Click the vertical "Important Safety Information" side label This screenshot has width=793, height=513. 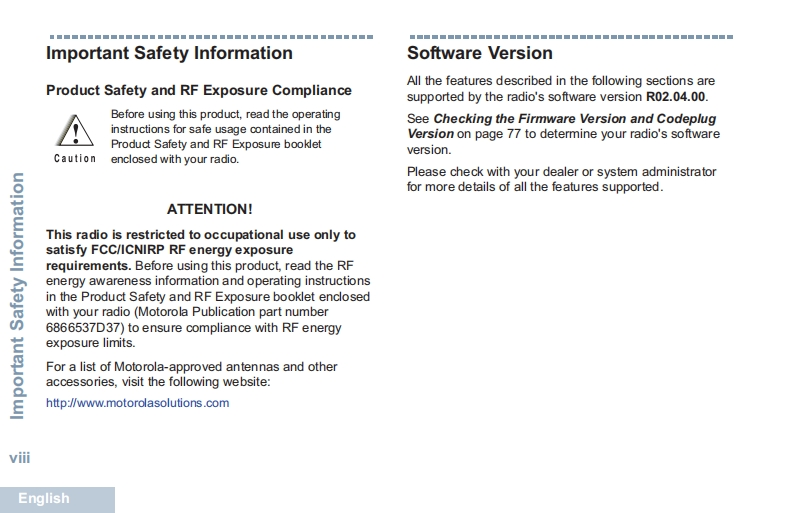[x=17, y=297]
